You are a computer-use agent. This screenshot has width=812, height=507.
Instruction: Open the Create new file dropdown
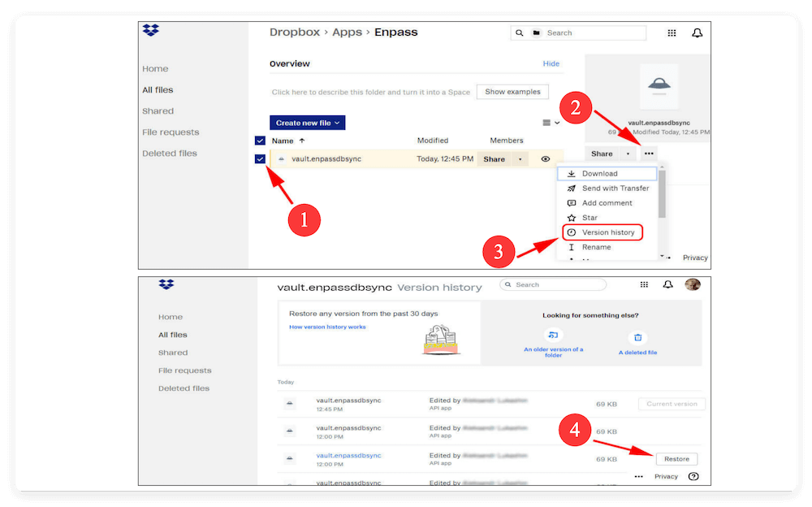pos(307,122)
